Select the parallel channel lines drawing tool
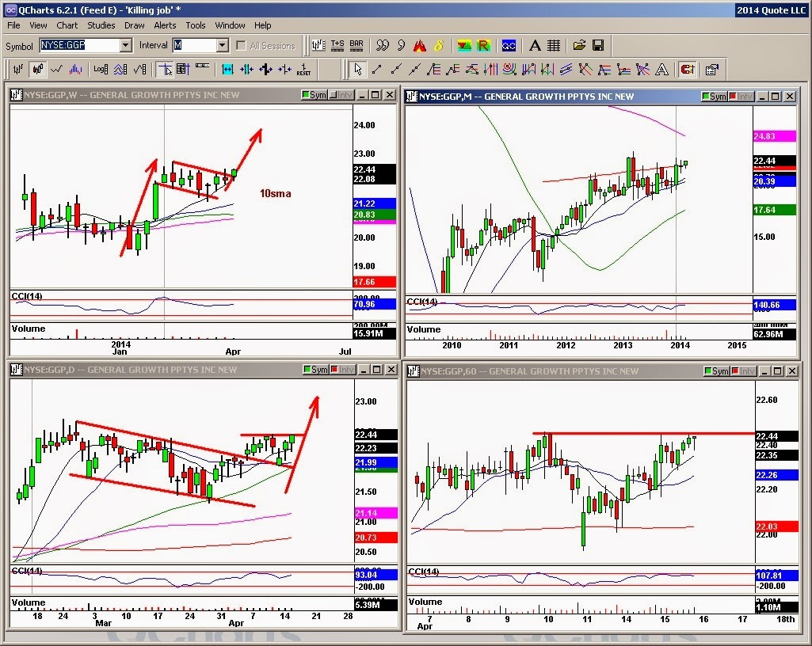The image size is (812, 646). point(566,70)
